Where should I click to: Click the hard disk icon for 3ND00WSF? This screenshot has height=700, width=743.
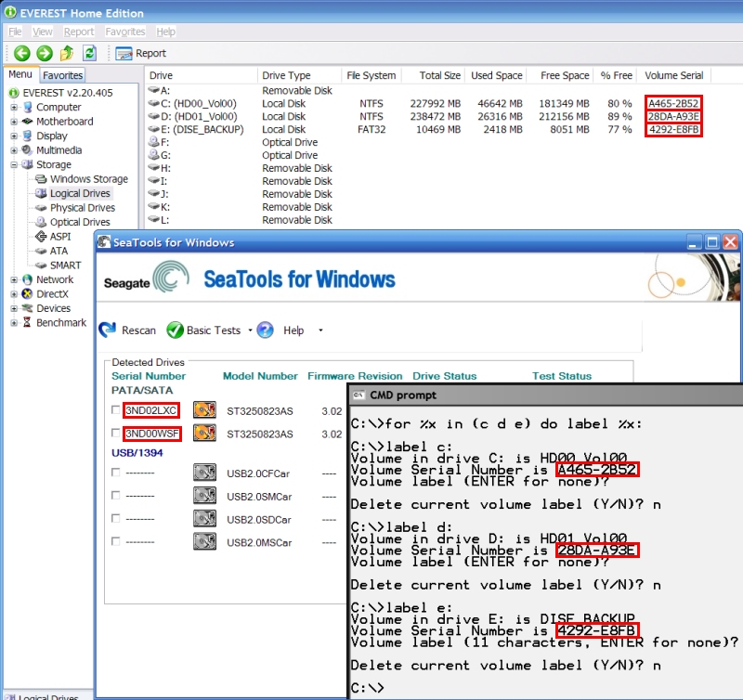[x=204, y=433]
